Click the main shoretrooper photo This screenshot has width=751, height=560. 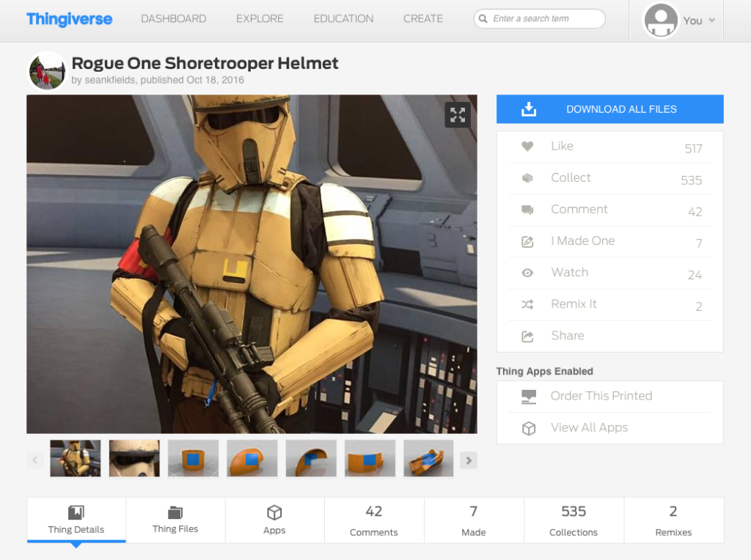point(252,264)
